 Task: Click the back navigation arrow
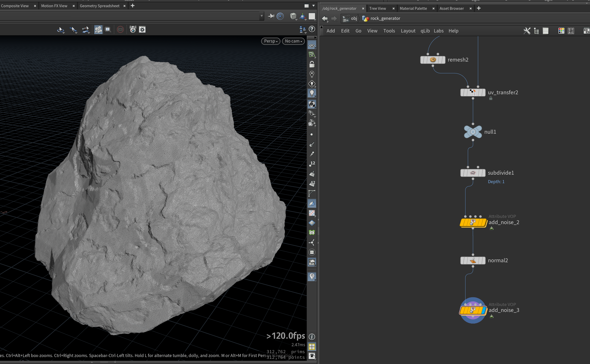tap(325, 19)
